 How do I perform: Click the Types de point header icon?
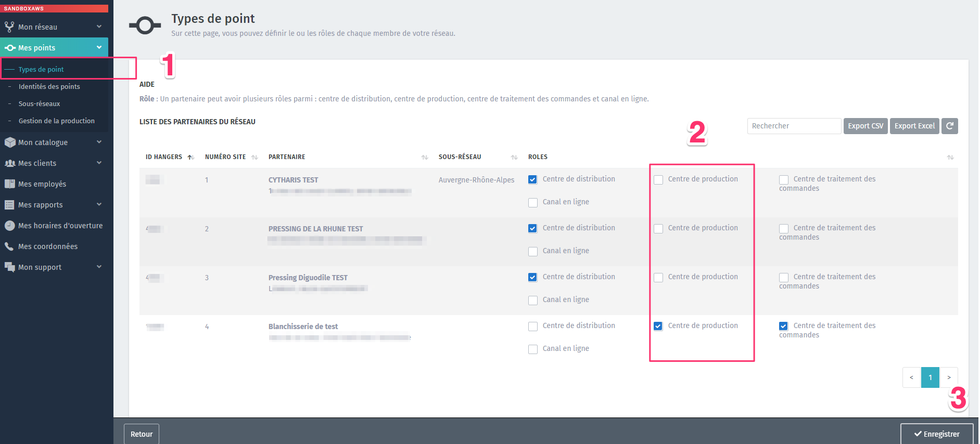coord(145,25)
